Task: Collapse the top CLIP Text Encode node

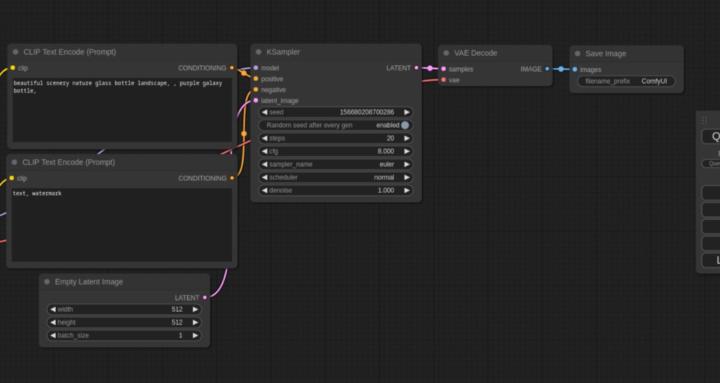Action: coord(15,52)
